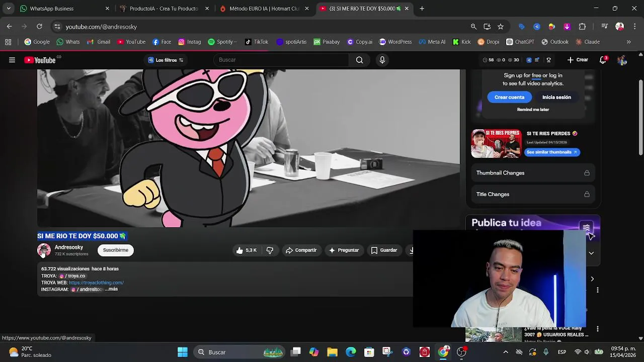Open Chrome three-dot menu

tap(634, 27)
